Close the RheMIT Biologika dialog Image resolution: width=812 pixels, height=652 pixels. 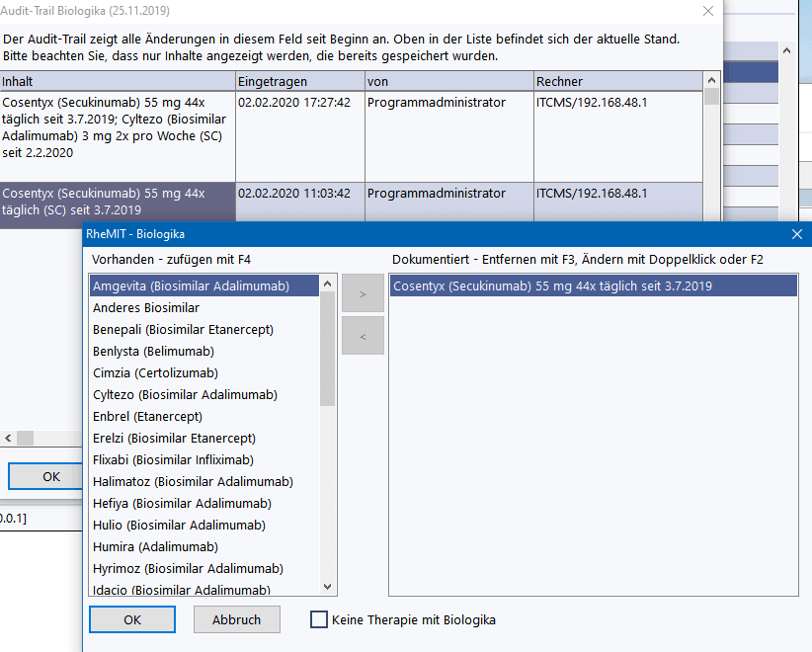pos(797,234)
